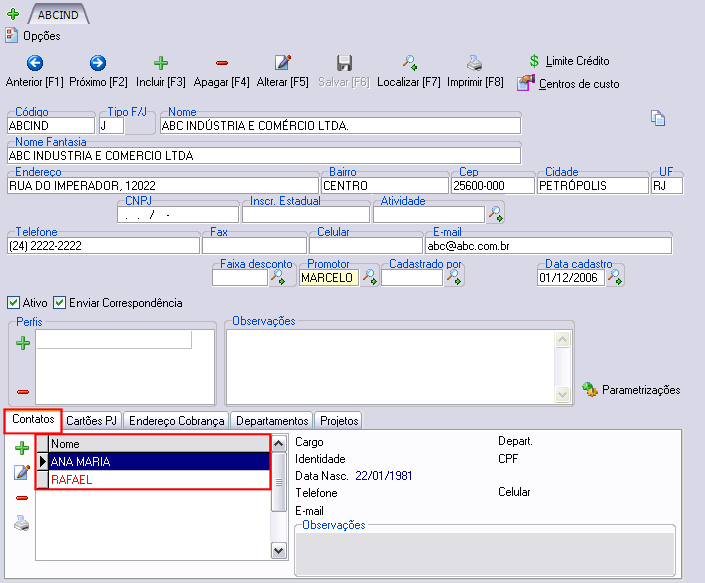Open Parametrizações

tap(631, 389)
